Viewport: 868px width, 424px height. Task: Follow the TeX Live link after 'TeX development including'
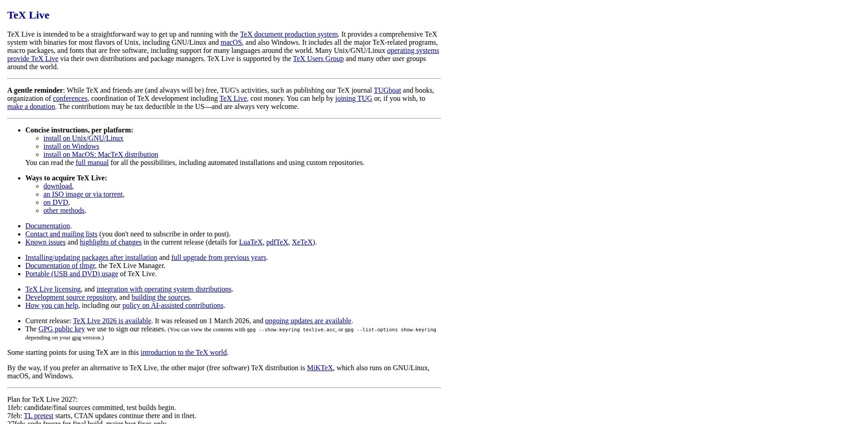(x=233, y=99)
